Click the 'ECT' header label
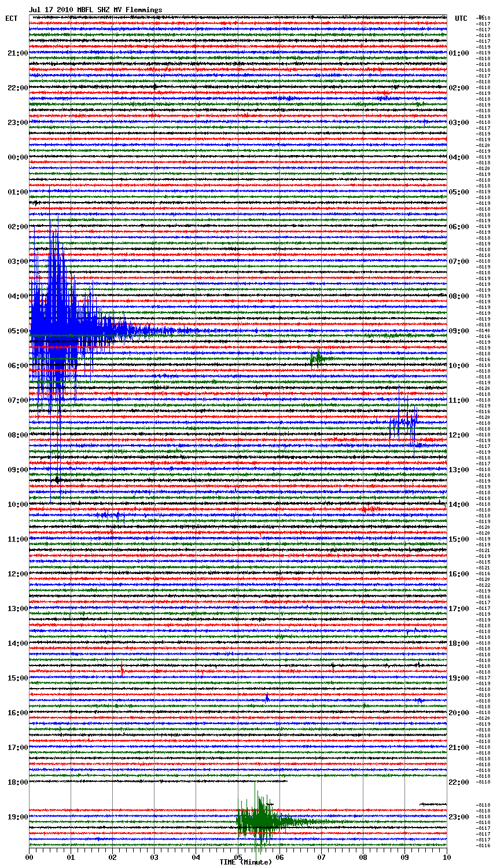Image resolution: width=493 pixels, height=868 pixels. pyautogui.click(x=12, y=19)
